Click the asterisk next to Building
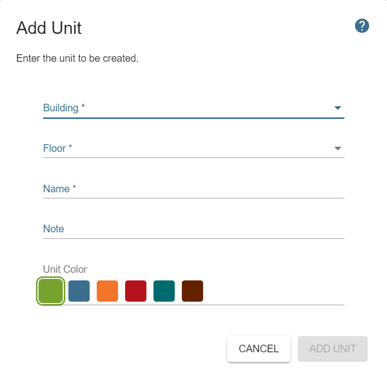Image resolution: width=387 pixels, height=371 pixels. 83,106
